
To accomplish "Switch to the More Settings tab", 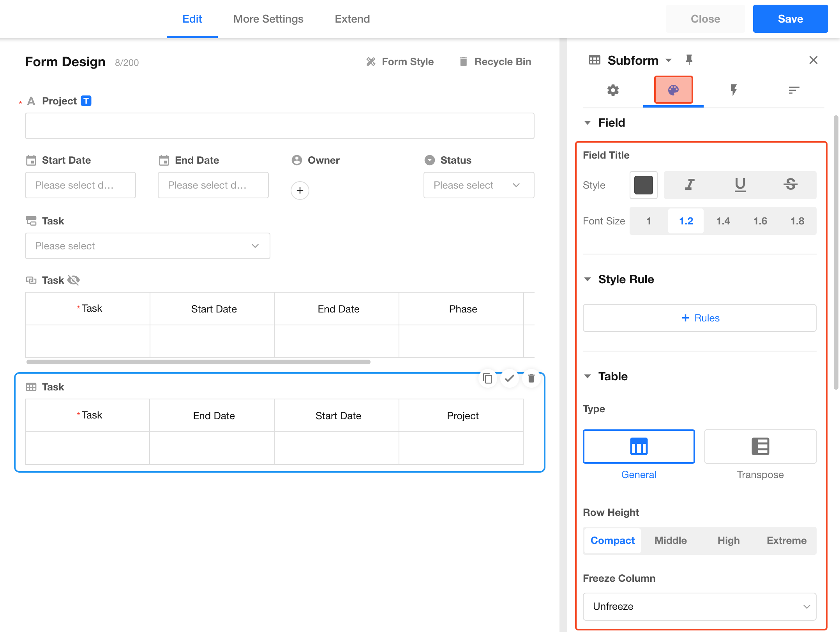I will 268,19.
